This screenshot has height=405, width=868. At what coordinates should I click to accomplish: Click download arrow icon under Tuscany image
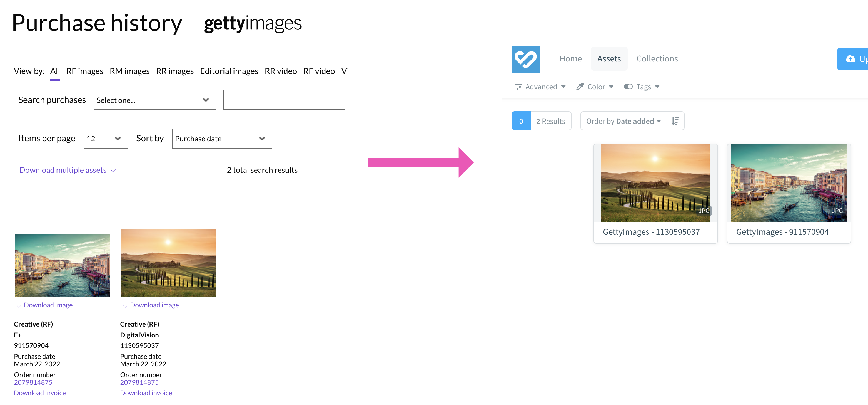[x=125, y=305]
